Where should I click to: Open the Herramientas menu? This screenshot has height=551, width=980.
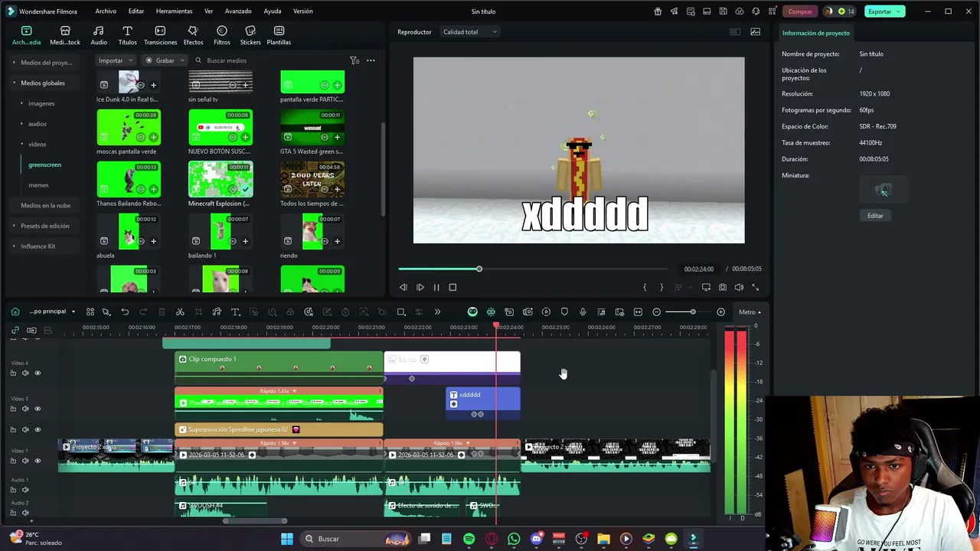[174, 11]
